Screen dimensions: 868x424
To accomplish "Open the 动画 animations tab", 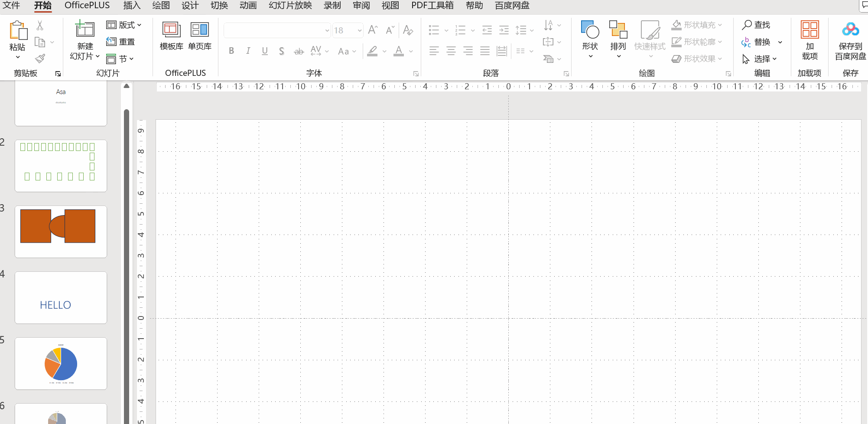I will pos(248,6).
